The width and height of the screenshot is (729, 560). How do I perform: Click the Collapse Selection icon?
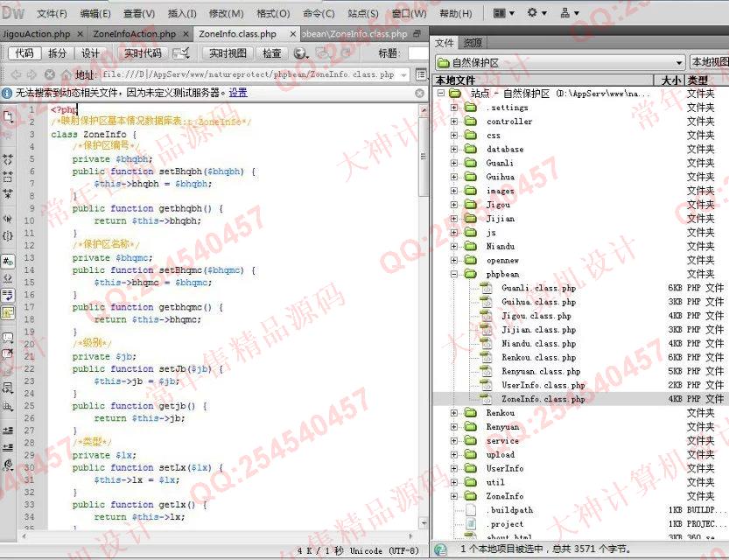8,177
